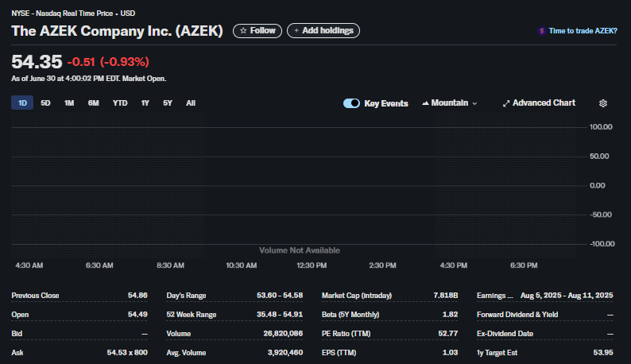
Task: Click the Forward Dividend & Yield label
Action: coord(517,315)
